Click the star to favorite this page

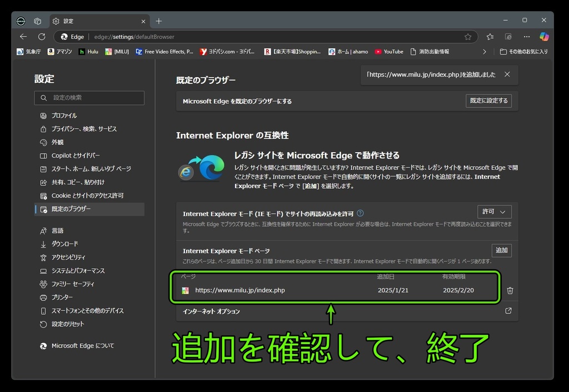coord(468,37)
